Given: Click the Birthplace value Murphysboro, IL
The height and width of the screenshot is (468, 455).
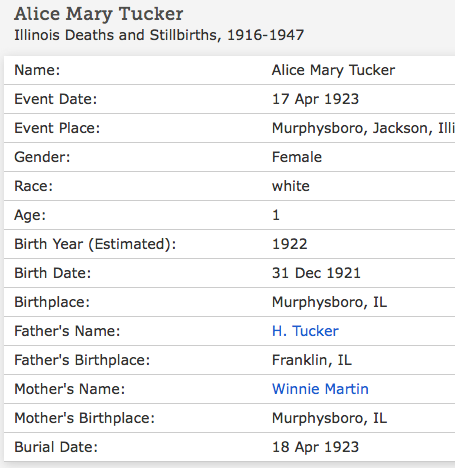Looking at the screenshot, I should pyautogui.click(x=329, y=302).
